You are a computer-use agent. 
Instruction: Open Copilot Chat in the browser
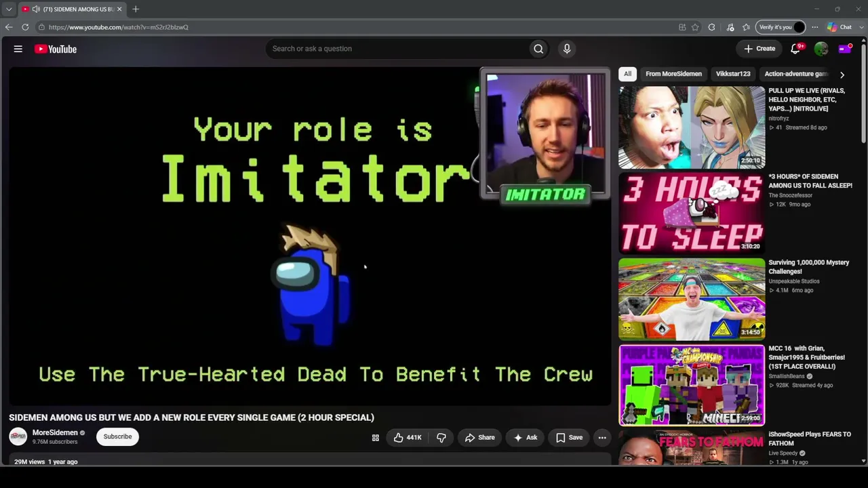[x=840, y=27]
